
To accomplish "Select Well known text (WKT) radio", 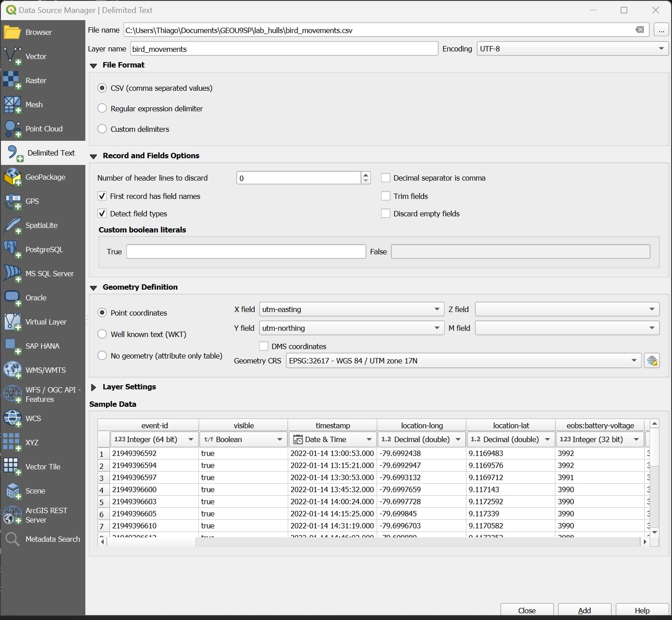I will tap(102, 334).
